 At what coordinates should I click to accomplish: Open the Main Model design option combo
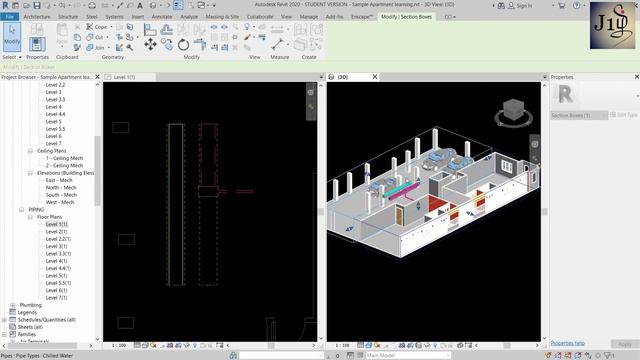click(x=408, y=356)
